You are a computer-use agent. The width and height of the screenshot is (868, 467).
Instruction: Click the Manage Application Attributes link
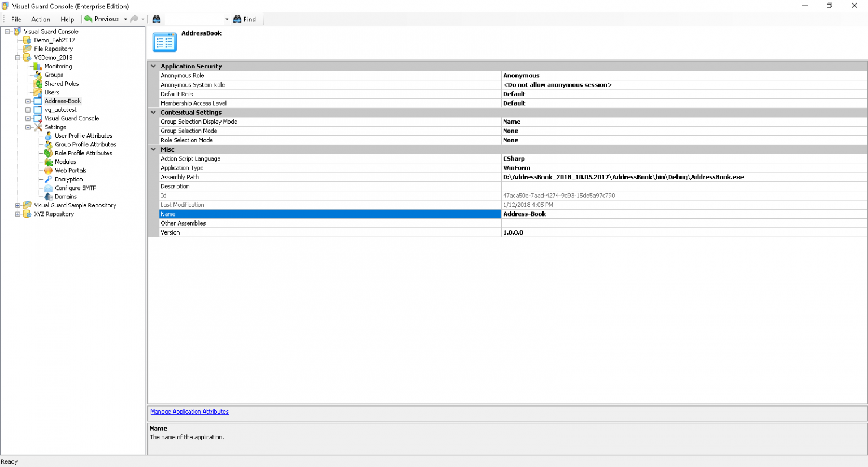189,412
